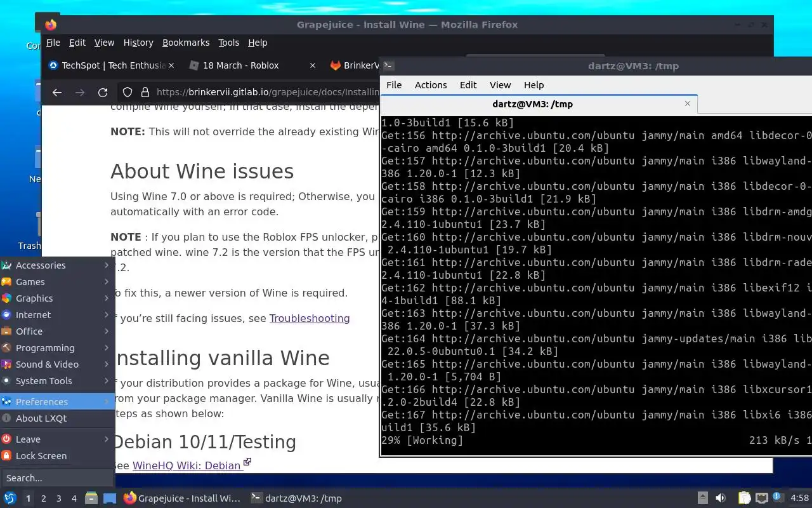Go back using Firefox back arrow
Image resolution: width=812 pixels, height=508 pixels.
pyautogui.click(x=57, y=93)
